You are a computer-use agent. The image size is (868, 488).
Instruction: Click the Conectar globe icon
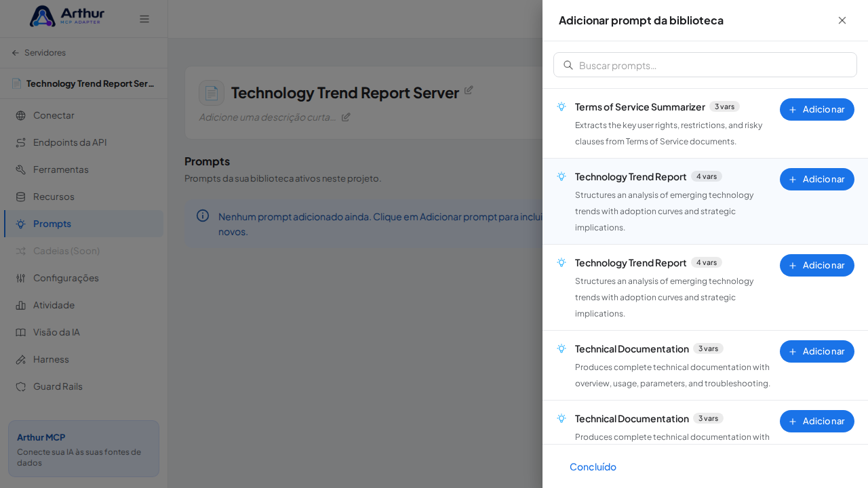20,115
